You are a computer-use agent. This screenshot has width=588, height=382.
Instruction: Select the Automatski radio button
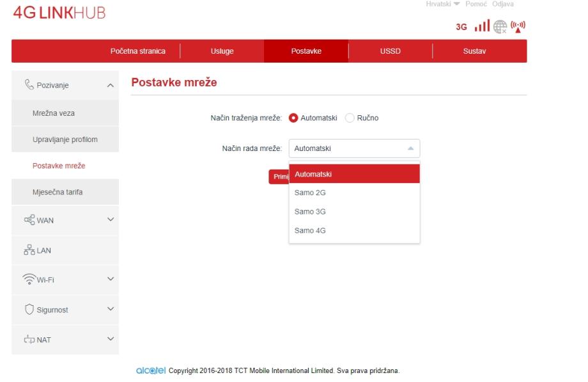click(x=293, y=118)
